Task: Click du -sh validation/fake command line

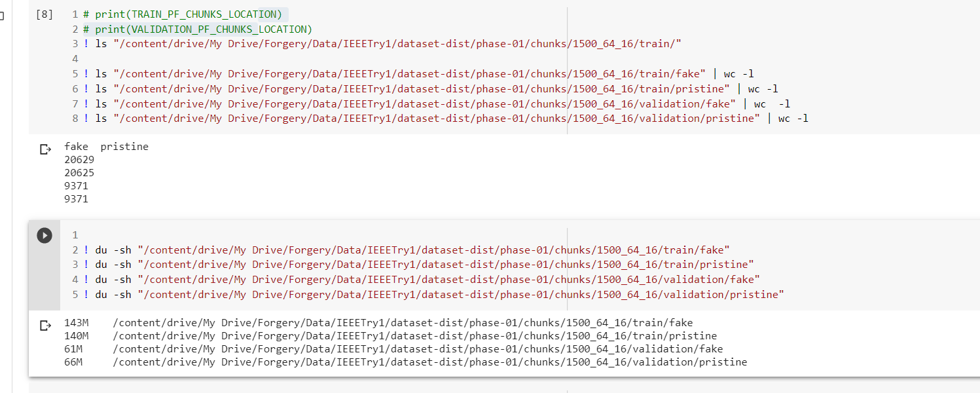Action: pyautogui.click(x=422, y=280)
